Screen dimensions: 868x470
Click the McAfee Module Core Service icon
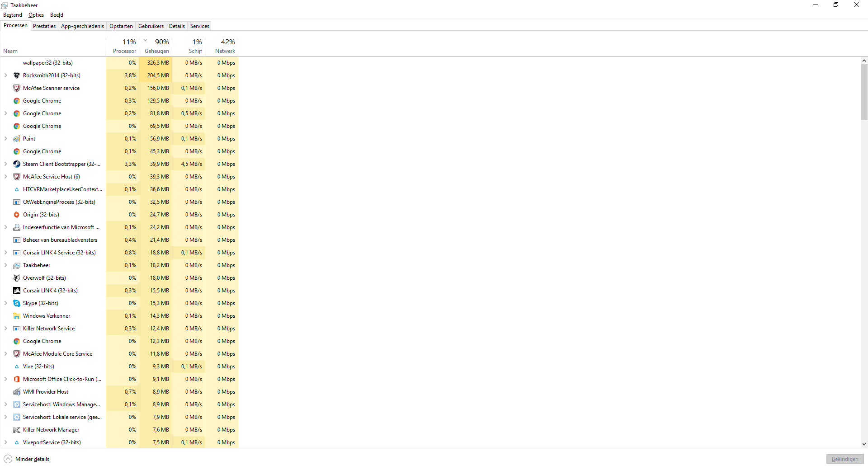[17, 354]
